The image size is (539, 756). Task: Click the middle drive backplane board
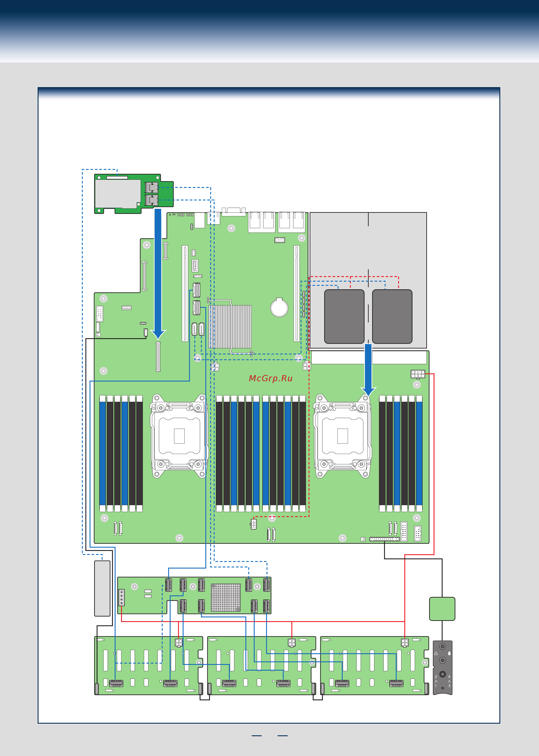(x=261, y=665)
